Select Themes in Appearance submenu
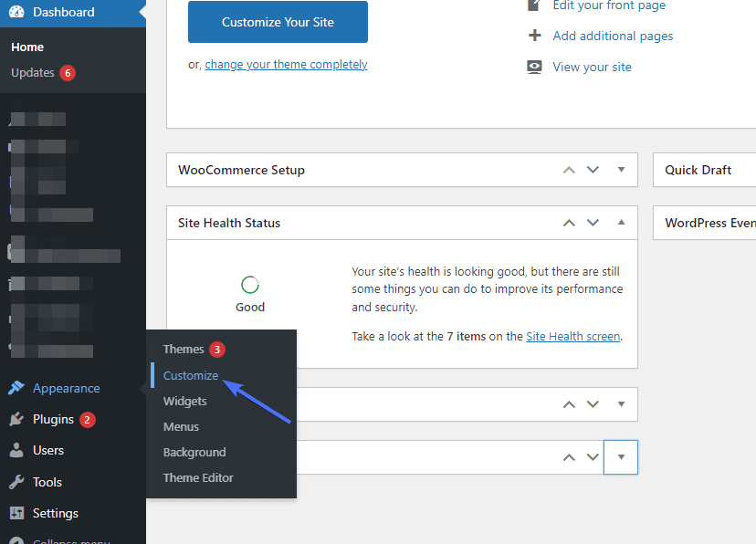Image resolution: width=756 pixels, height=544 pixels. pos(184,350)
